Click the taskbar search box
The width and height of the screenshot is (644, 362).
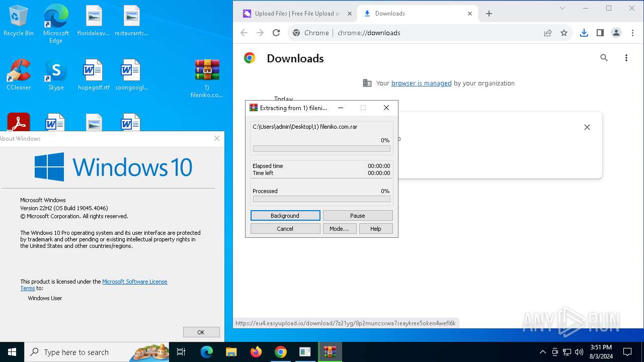point(97,352)
